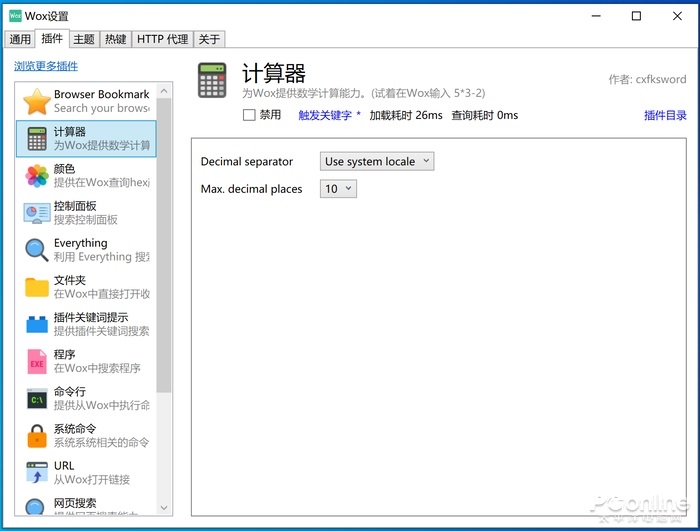Image resolution: width=700 pixels, height=531 pixels.
Task: Click the 控制面板 plugin name
Action: [75, 206]
